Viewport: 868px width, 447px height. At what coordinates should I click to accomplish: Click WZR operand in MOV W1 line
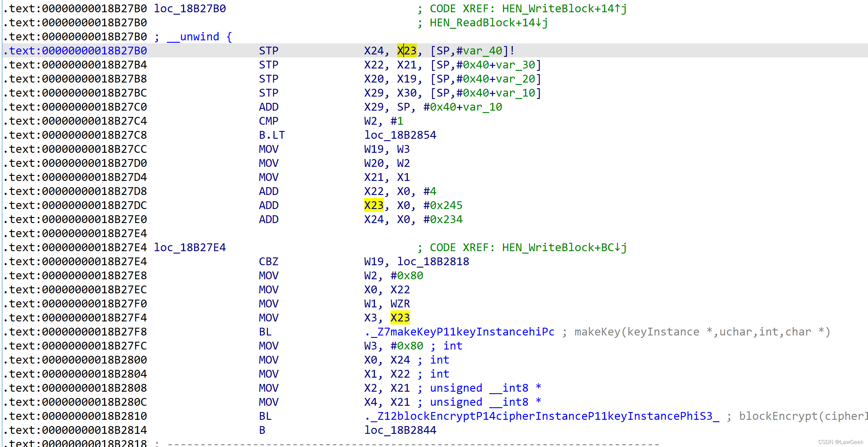click(x=400, y=303)
